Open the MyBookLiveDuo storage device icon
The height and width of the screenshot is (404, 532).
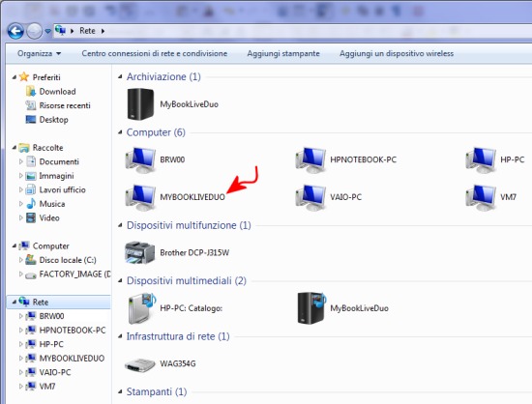click(x=140, y=104)
